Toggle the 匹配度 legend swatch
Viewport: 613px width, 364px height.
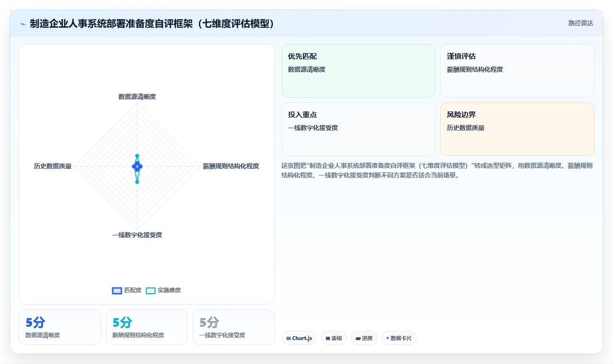pos(117,290)
